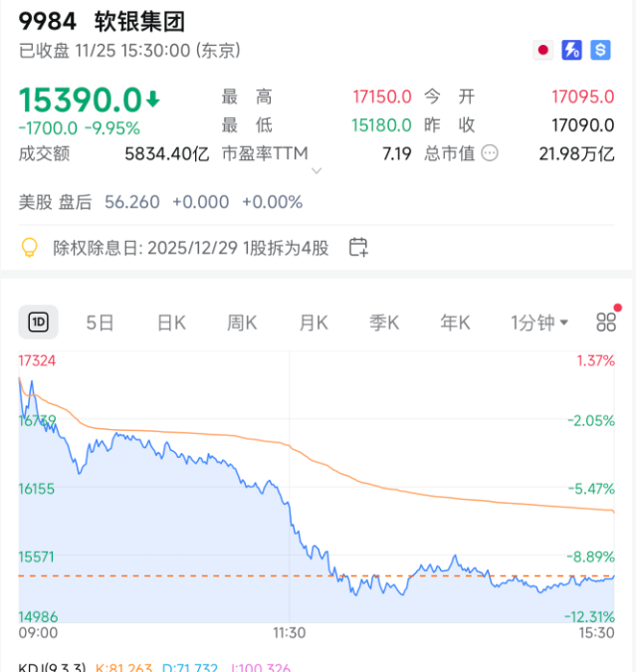The height and width of the screenshot is (672, 636).
Task: Open the 1分钟 interval dropdown
Action: coord(539,323)
